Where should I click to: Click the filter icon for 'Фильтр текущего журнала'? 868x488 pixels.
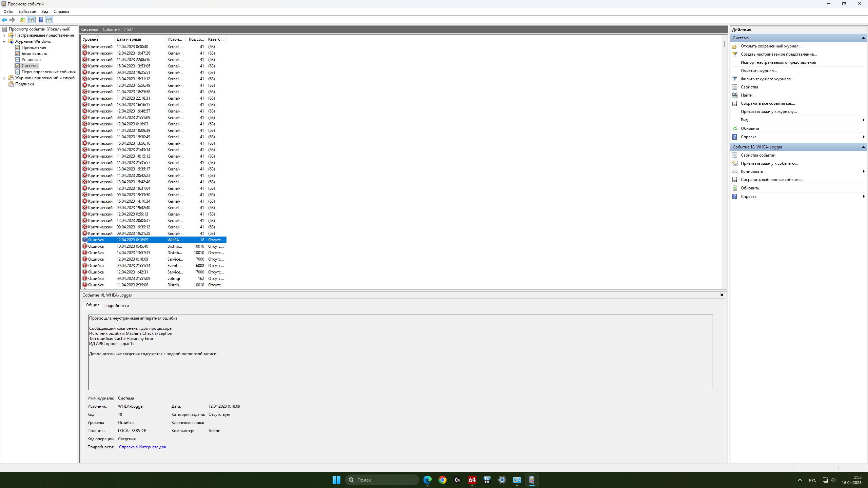click(x=735, y=79)
